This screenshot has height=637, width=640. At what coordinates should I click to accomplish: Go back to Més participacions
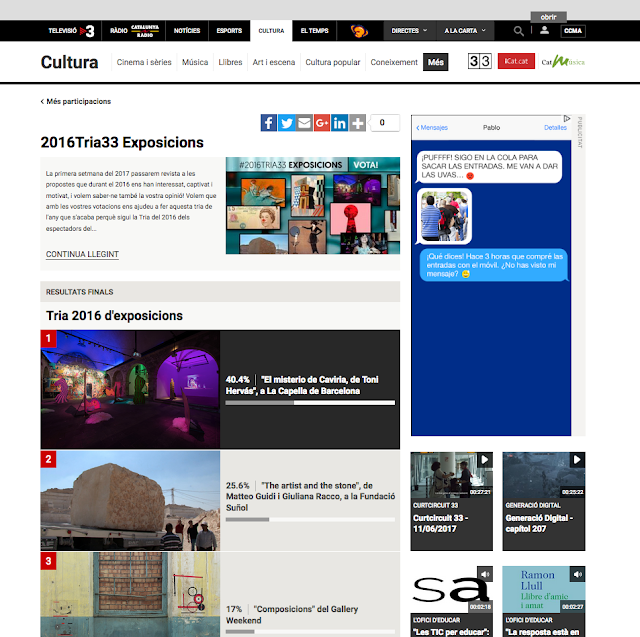(76, 101)
